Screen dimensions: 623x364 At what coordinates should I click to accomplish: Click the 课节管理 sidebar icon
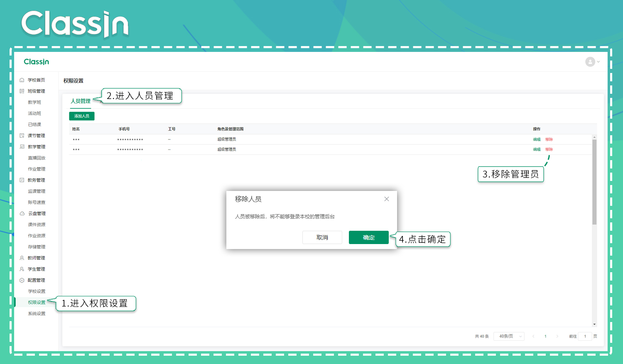(x=22, y=136)
